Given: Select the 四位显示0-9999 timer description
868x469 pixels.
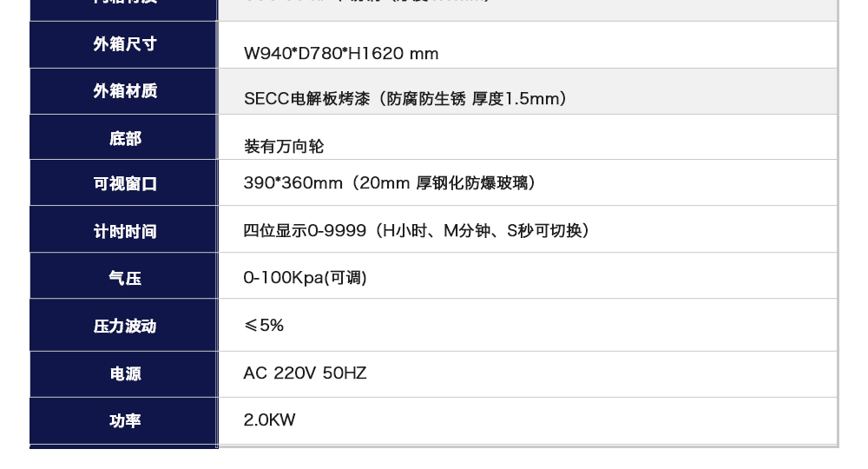Looking at the screenshot, I should click(x=417, y=230).
